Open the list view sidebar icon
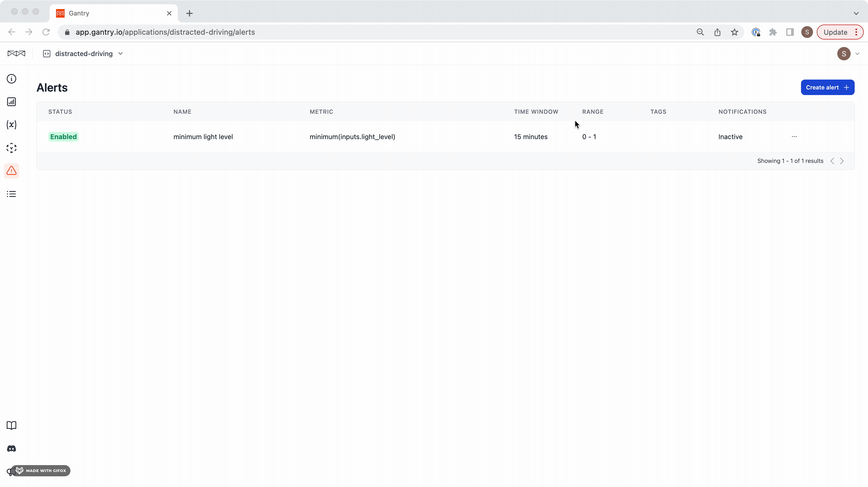Viewport: 868px width, 487px height. click(11, 194)
